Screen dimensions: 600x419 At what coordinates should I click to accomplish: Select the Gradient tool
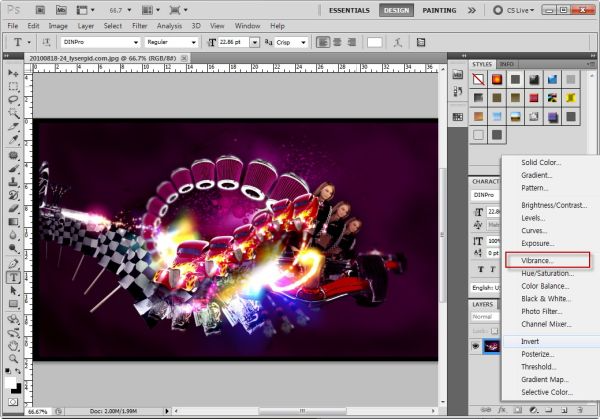click(13, 222)
